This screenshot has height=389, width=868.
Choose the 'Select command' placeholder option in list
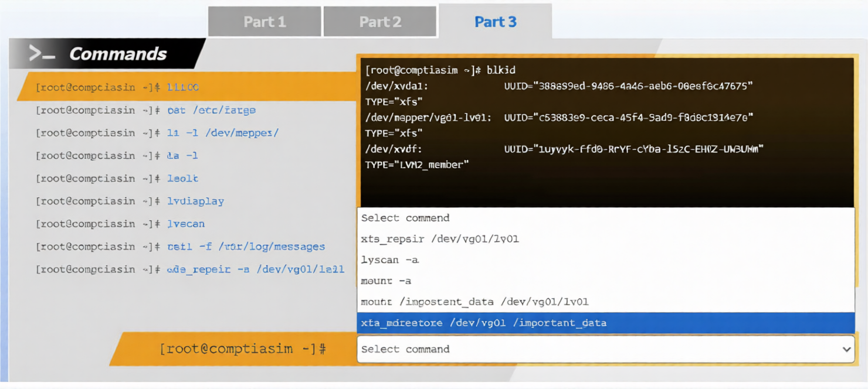coord(405,218)
